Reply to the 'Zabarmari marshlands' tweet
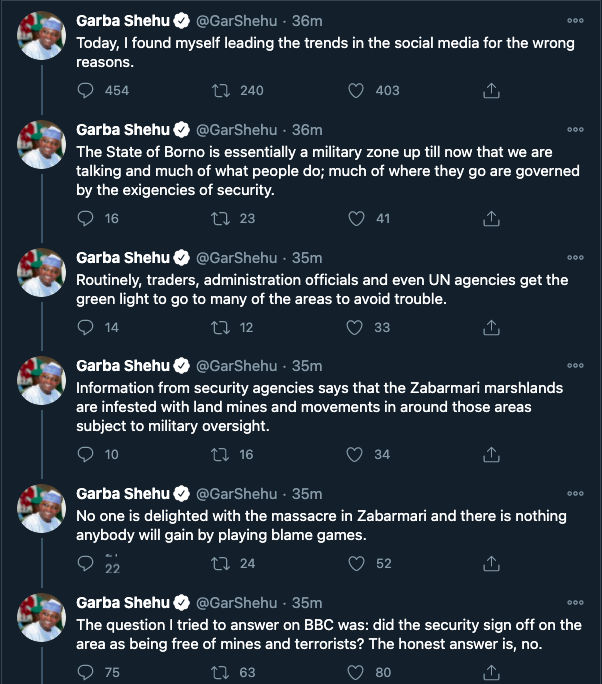This screenshot has height=684, width=602. 86,454
